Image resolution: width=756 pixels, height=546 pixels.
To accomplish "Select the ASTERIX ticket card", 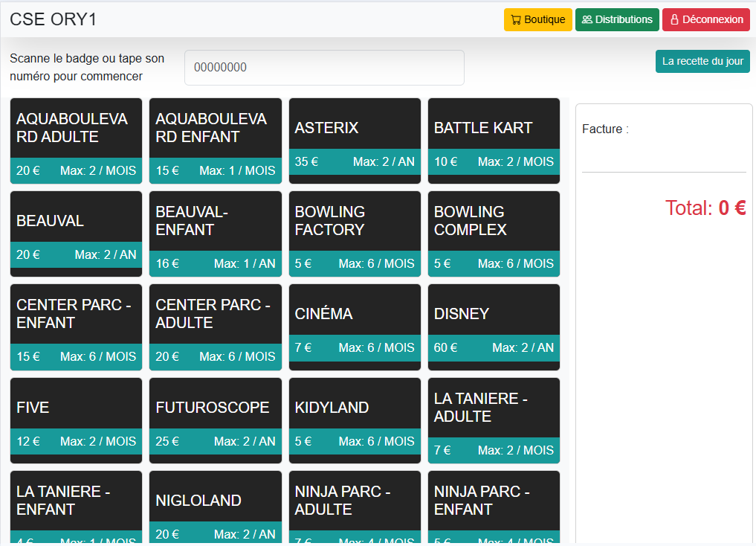I will click(x=355, y=141).
